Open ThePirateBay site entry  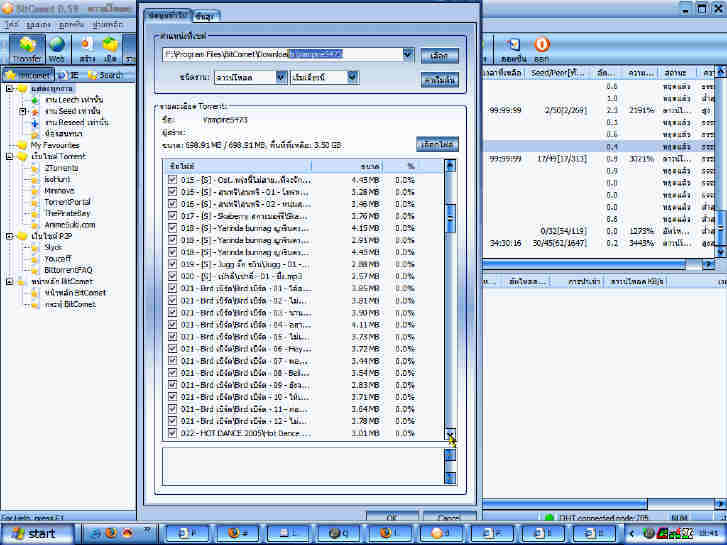tap(61, 213)
